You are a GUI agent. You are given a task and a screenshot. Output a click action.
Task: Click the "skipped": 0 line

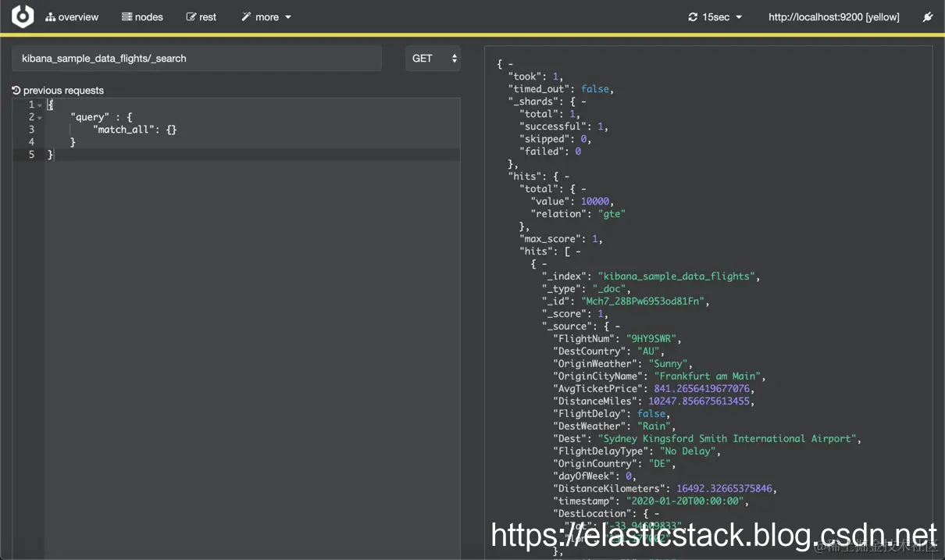pyautogui.click(x=555, y=139)
